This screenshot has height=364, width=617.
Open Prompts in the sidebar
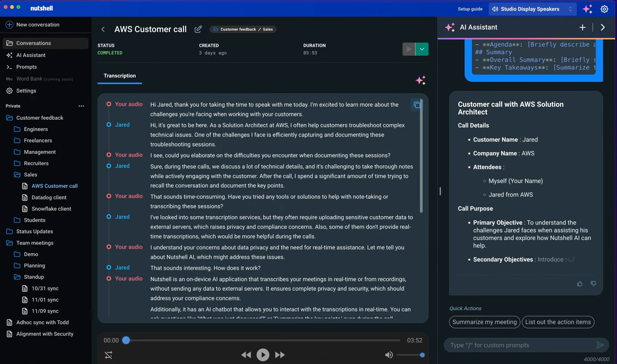(26, 67)
